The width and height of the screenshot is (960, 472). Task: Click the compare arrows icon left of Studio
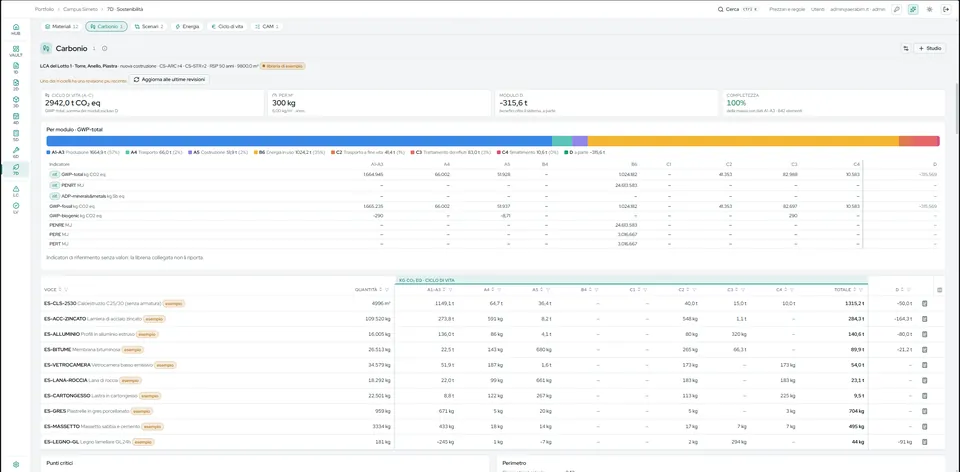(906, 48)
